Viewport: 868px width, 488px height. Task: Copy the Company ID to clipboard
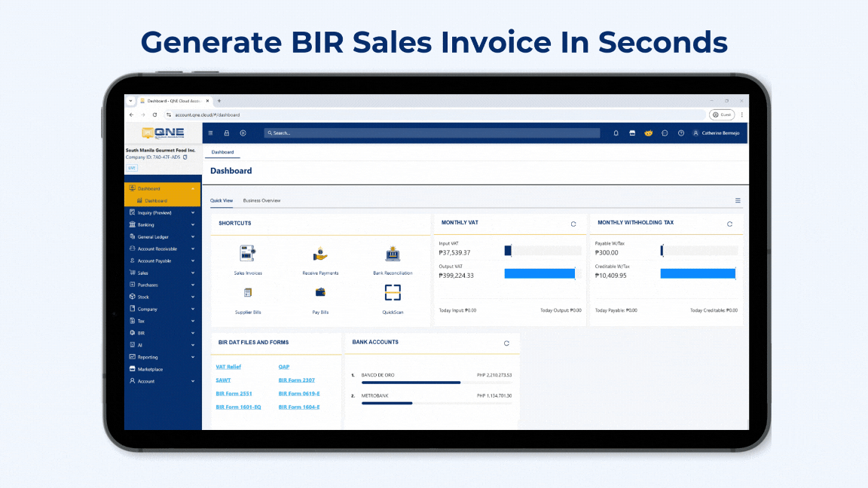(x=185, y=157)
